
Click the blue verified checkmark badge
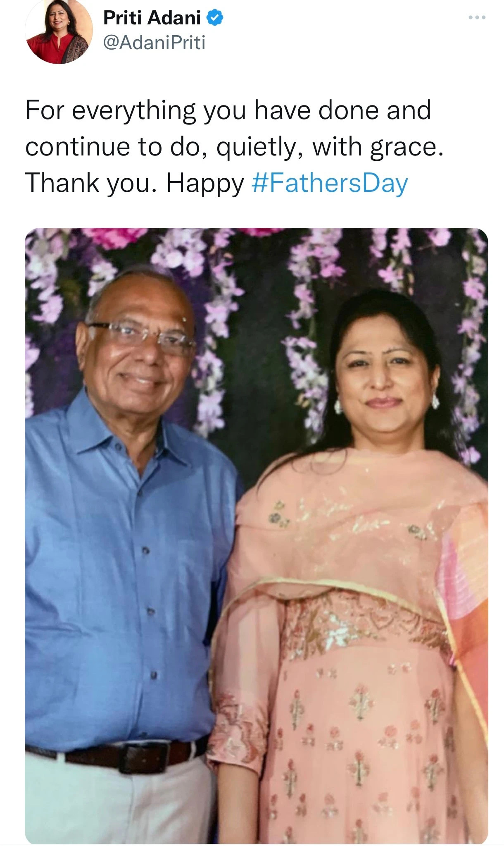pyautogui.click(x=215, y=18)
